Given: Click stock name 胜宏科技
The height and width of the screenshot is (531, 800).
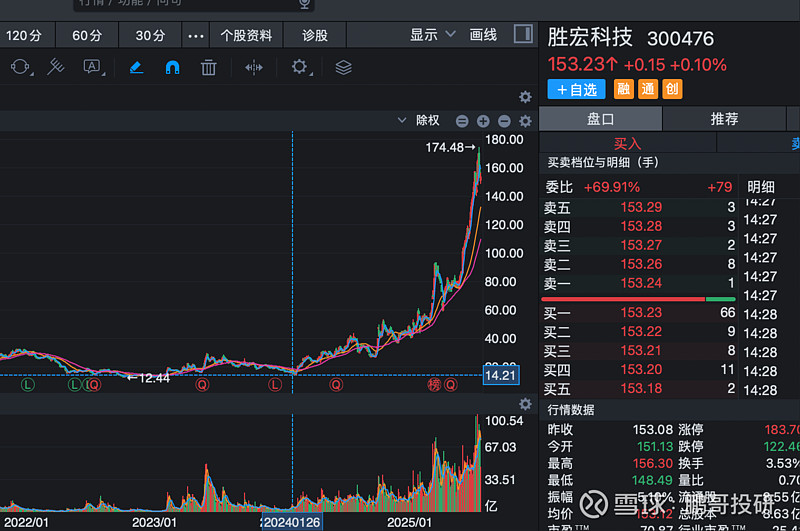Looking at the screenshot, I should [x=590, y=38].
